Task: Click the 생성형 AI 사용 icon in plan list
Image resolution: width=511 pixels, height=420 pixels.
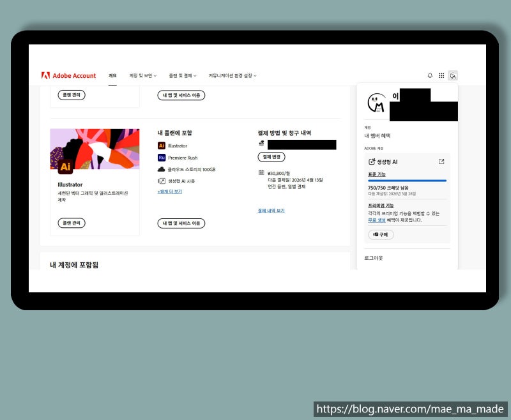Action: 162,181
